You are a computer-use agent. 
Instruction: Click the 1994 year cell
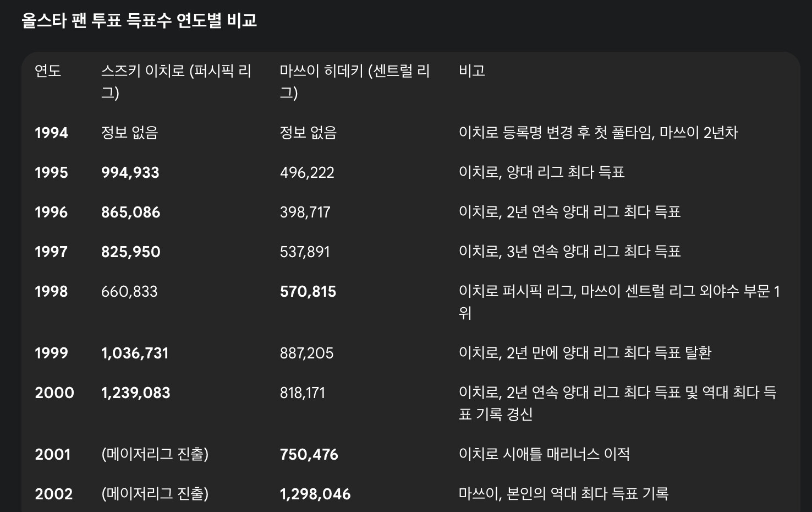pos(51,133)
